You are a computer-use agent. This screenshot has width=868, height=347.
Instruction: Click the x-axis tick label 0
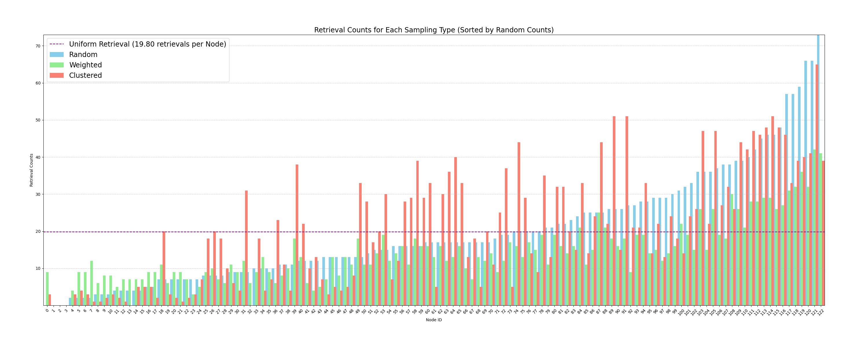pyautogui.click(x=47, y=310)
